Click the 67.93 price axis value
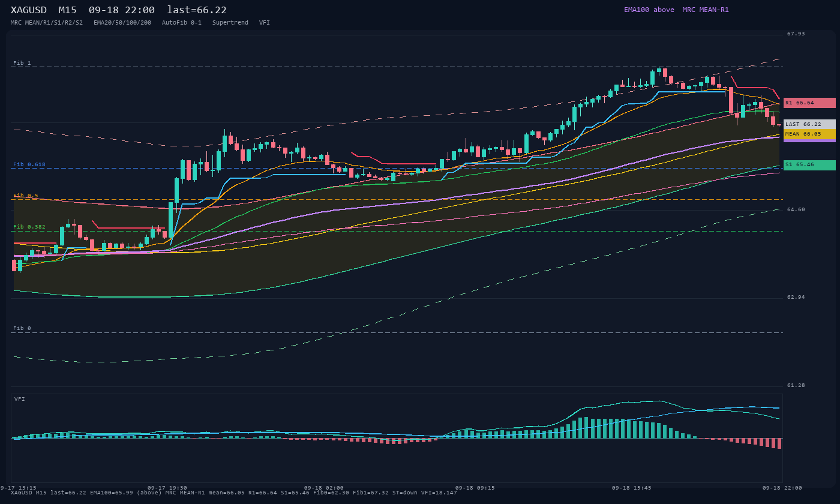The image size is (840, 504). click(x=796, y=34)
